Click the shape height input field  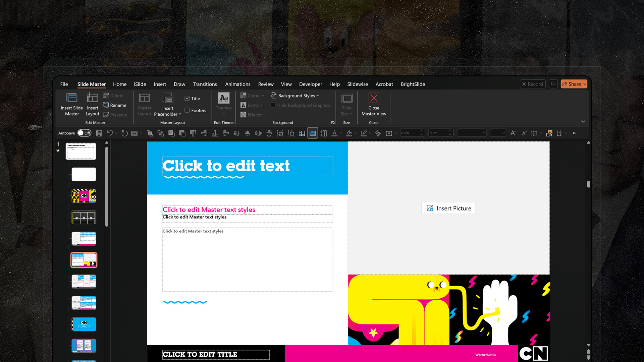point(412,133)
